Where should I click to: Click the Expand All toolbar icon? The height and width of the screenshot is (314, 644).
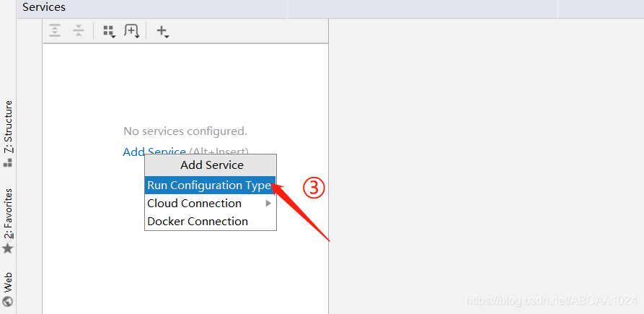tap(55, 30)
